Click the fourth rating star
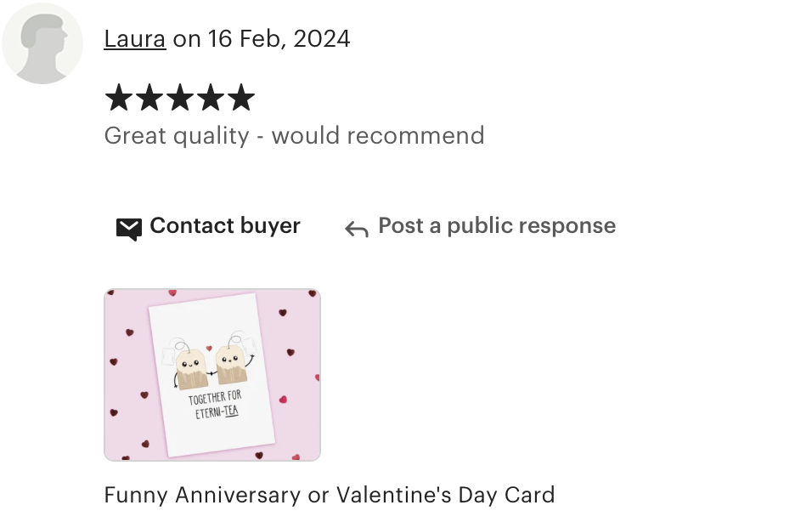 (x=211, y=98)
